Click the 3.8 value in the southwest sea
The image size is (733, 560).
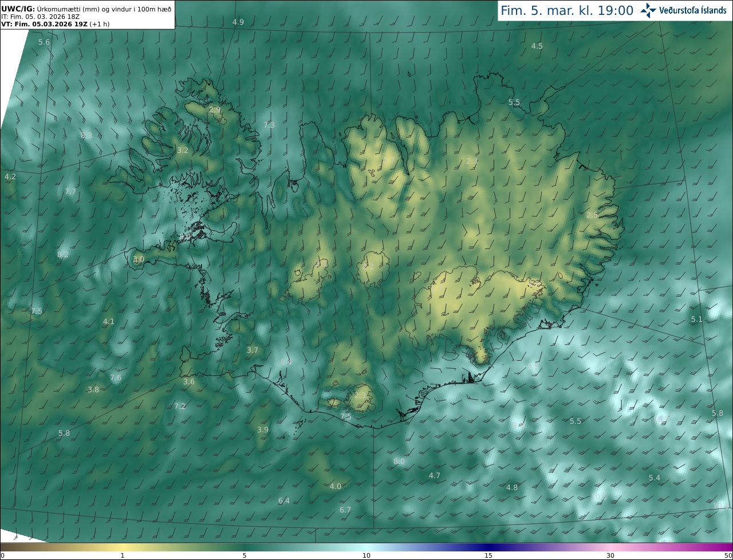[x=93, y=389]
